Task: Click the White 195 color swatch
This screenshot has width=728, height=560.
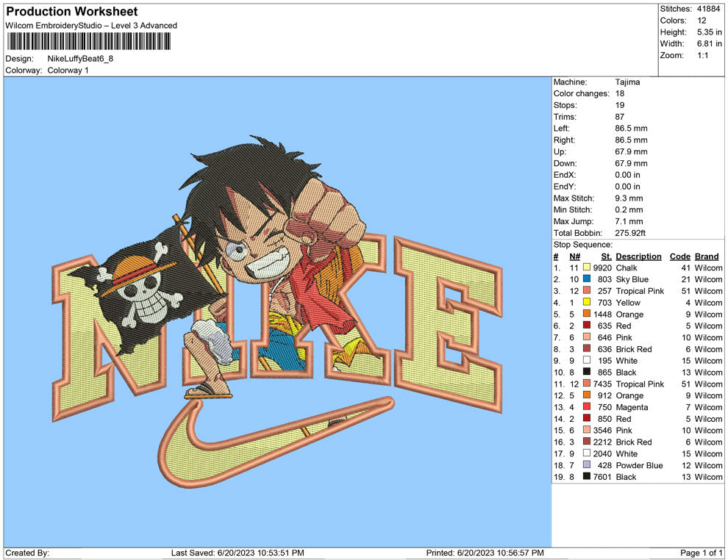Action: point(587,360)
